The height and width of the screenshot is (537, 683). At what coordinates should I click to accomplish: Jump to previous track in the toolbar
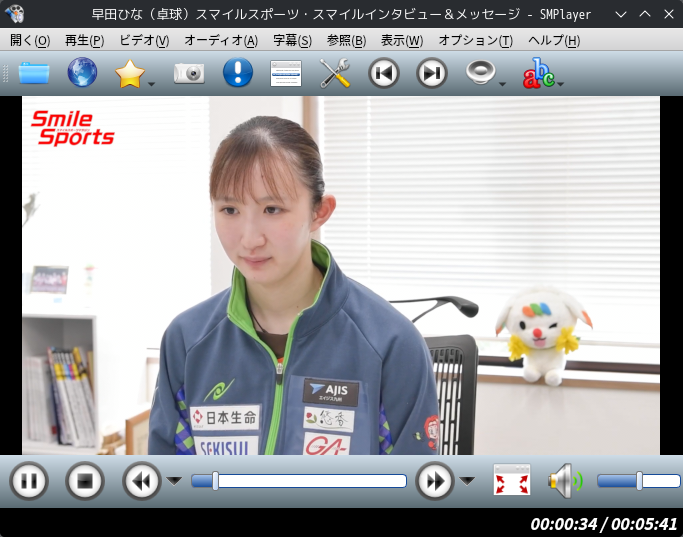[384, 73]
